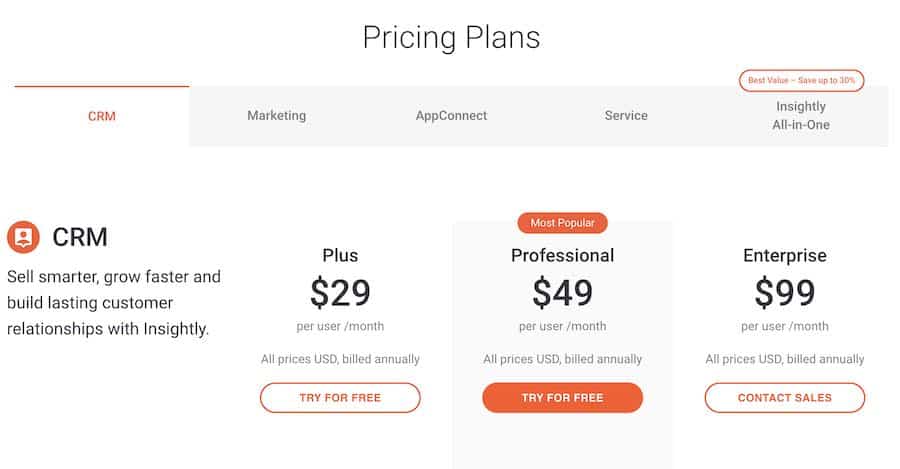900x469 pixels.
Task: Click the Best Value savings badge
Action: point(801,80)
